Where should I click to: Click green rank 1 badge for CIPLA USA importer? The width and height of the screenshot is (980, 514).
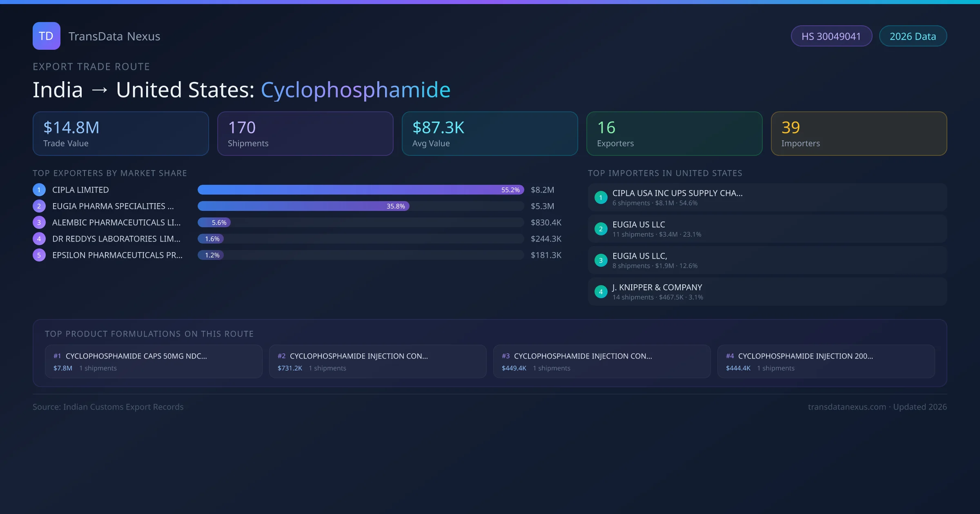(x=601, y=197)
